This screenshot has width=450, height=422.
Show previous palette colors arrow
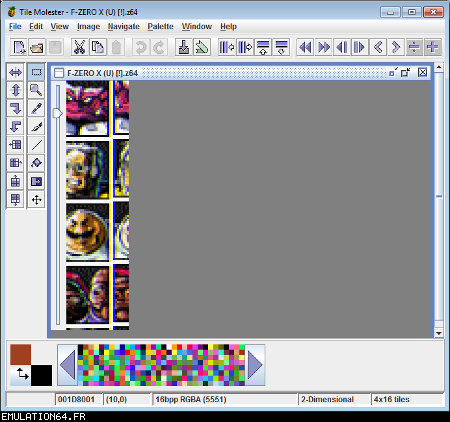(x=68, y=365)
